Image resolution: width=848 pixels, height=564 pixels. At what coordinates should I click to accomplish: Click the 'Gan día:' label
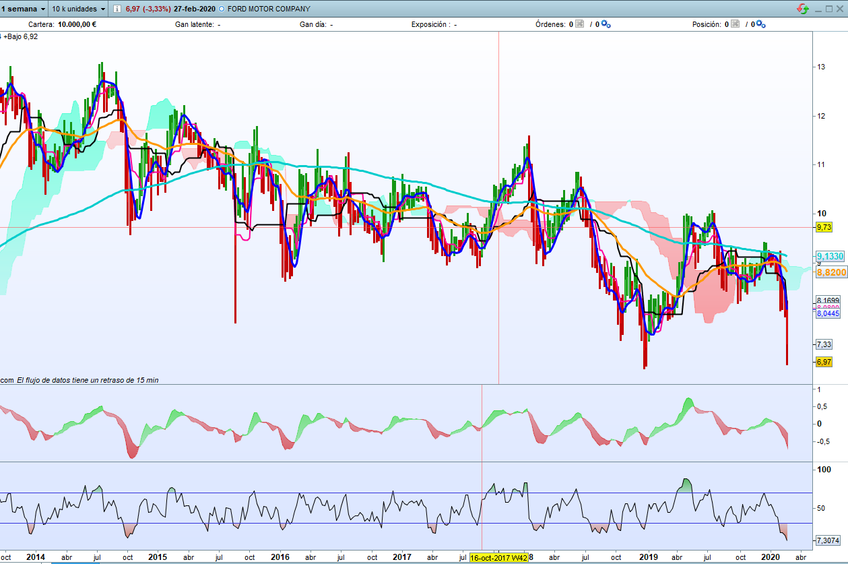coord(314,24)
